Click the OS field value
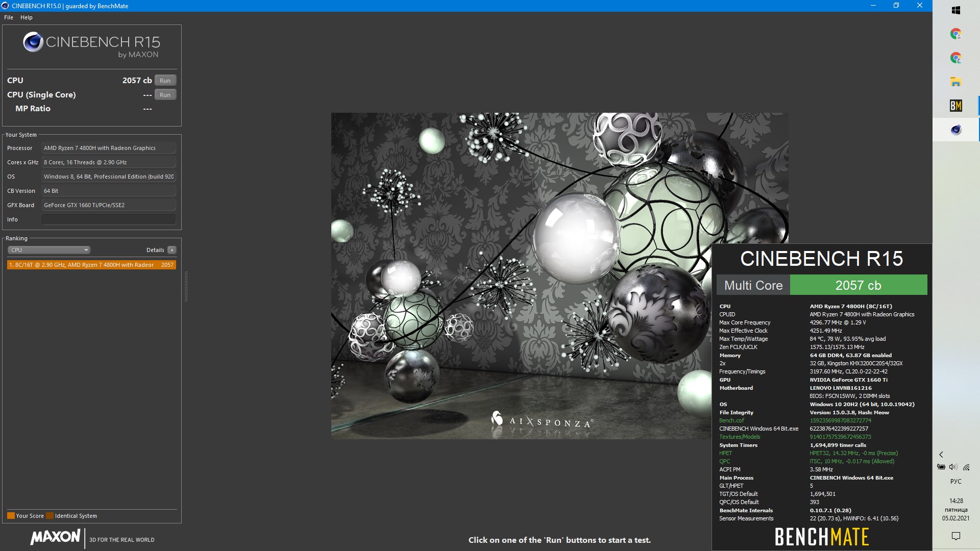Image resolution: width=980 pixels, height=551 pixels. click(x=109, y=177)
